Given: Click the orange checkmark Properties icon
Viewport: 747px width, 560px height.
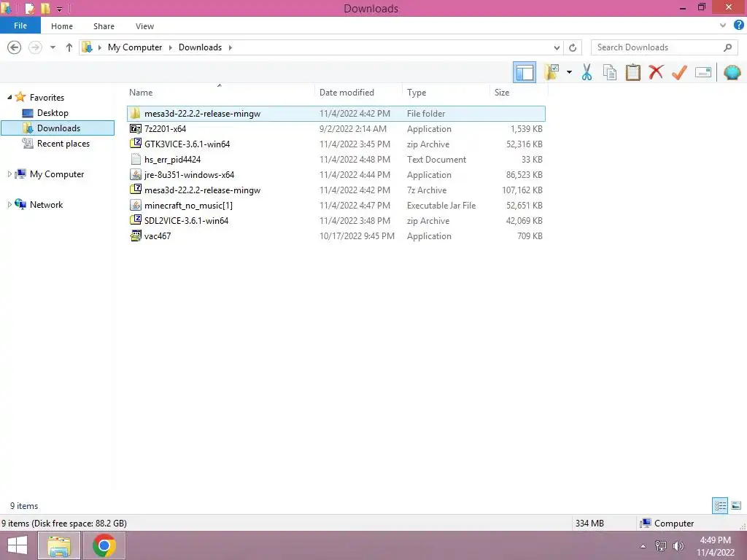Looking at the screenshot, I should tap(679, 72).
